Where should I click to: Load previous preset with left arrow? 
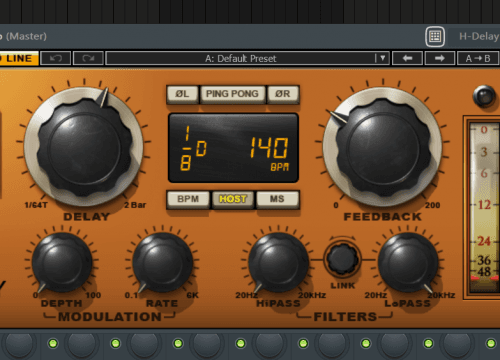(407, 58)
